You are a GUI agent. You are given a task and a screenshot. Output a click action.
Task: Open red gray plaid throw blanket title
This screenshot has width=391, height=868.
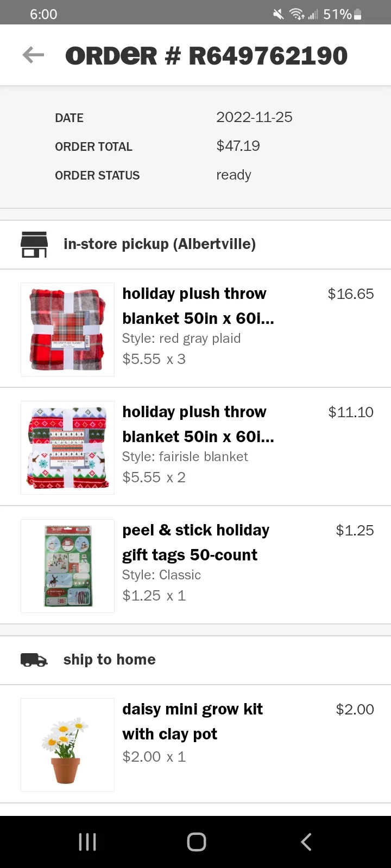198,306
